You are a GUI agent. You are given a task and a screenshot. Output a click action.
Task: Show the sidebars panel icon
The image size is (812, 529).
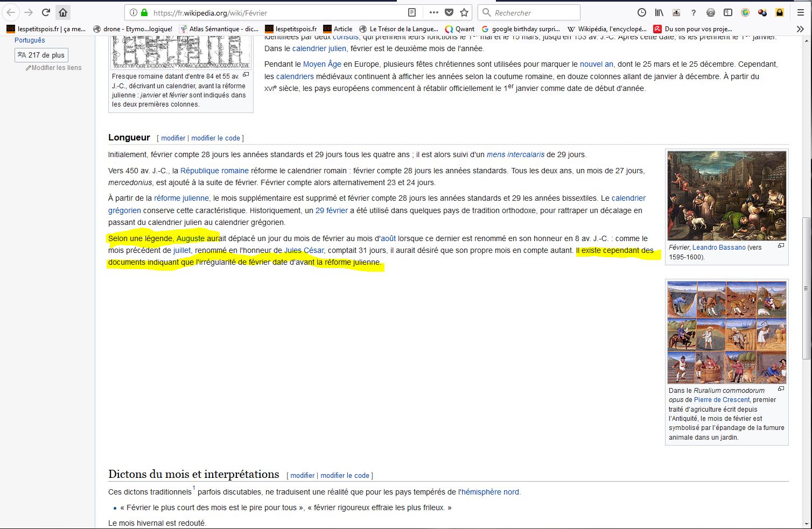coord(728,12)
